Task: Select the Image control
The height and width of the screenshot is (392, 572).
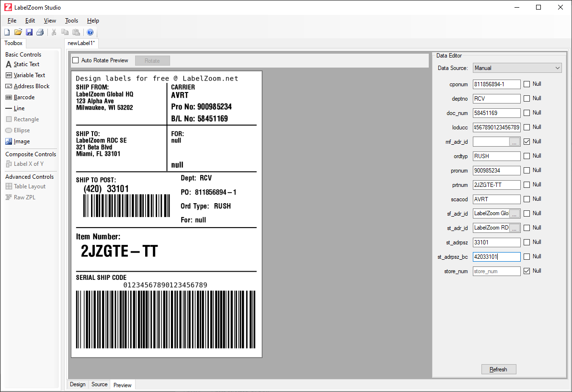Action: click(18, 141)
